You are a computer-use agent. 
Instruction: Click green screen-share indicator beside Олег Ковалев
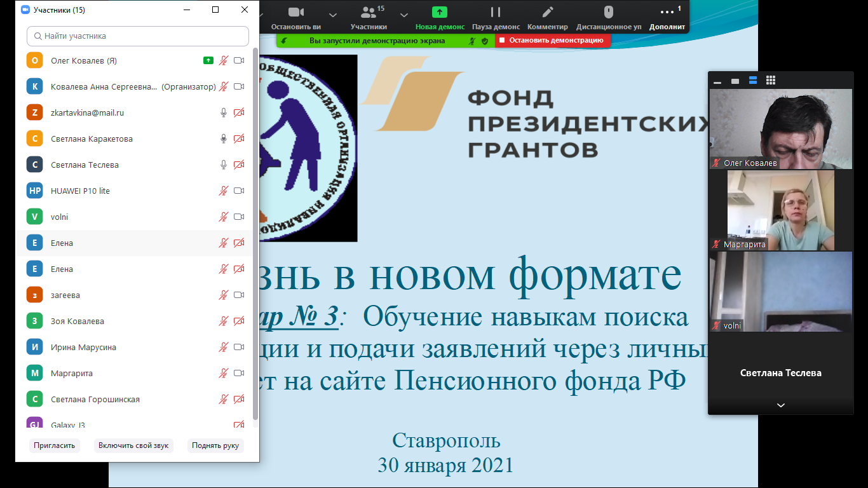[x=208, y=60]
